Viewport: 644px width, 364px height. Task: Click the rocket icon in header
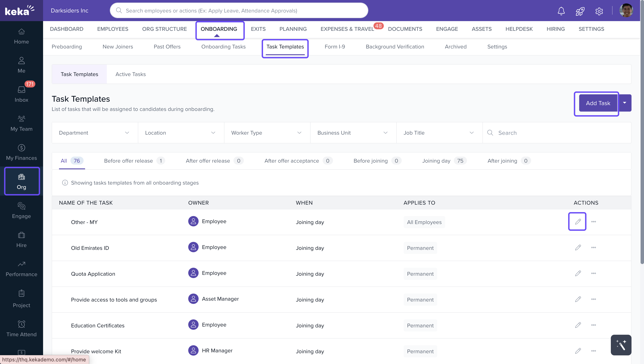[580, 11]
